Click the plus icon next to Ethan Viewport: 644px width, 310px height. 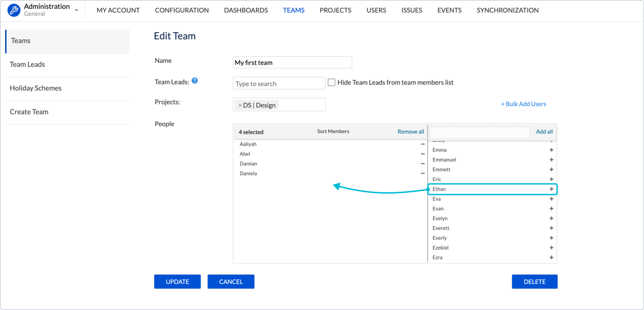[551, 189]
